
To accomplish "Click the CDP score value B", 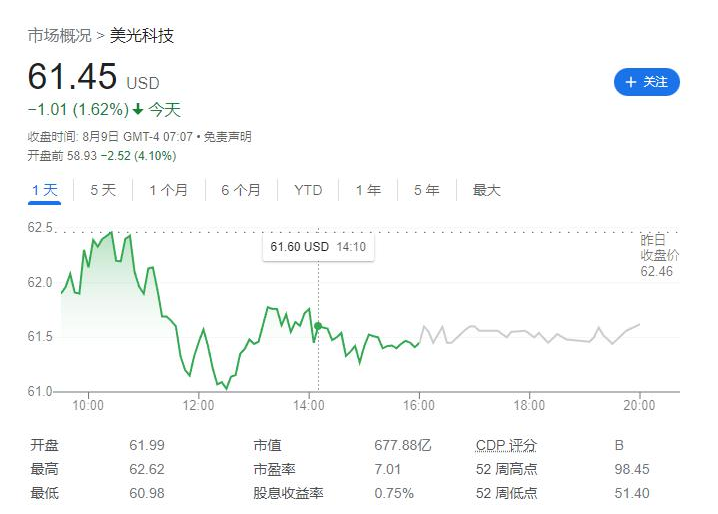I will (619, 445).
